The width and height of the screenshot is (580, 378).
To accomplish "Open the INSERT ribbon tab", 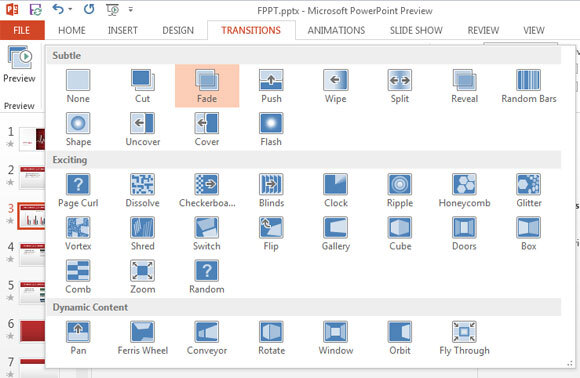I will (x=122, y=30).
